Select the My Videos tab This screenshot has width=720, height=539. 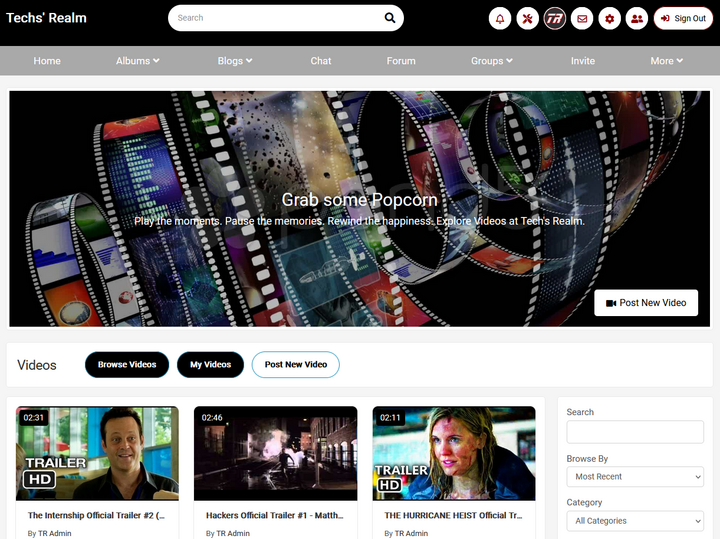(210, 365)
